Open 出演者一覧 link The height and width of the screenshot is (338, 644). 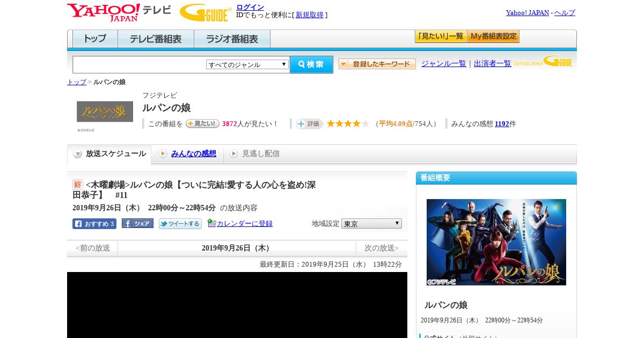point(493,63)
